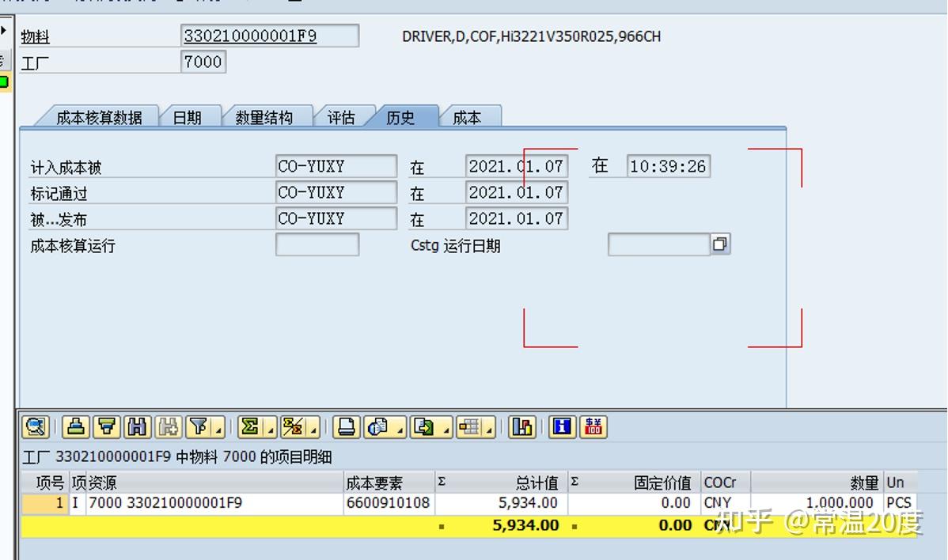Expand the change layout icon dropdown

[x=490, y=432]
